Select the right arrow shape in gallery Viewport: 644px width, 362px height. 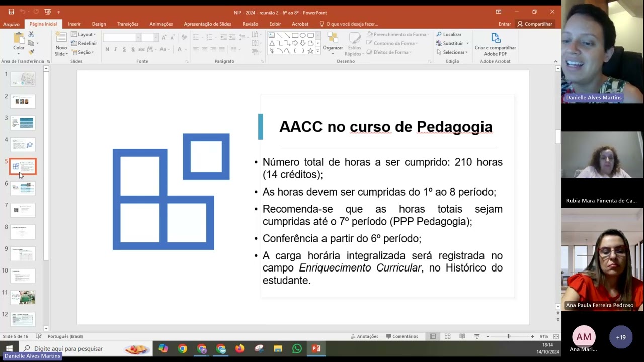[295, 43]
